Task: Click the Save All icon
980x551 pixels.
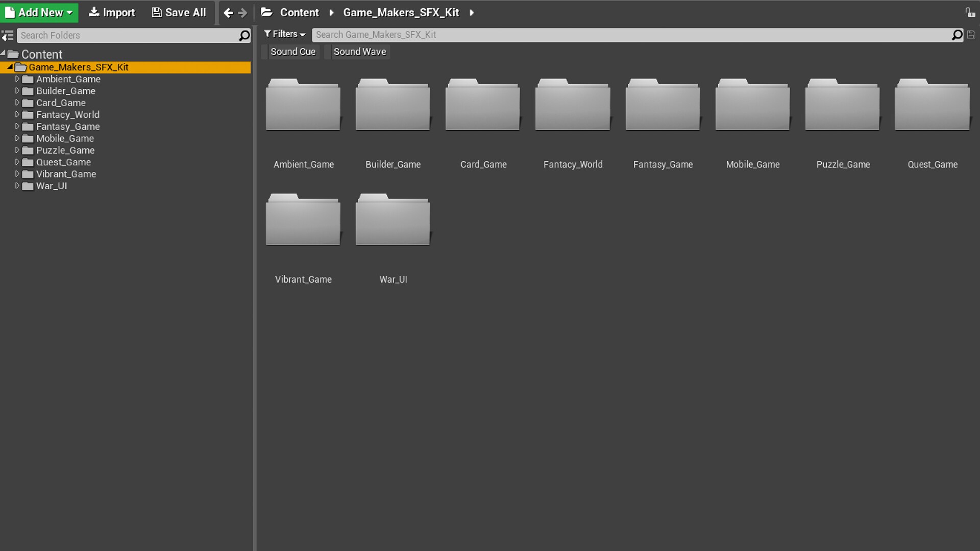Action: click(x=156, y=12)
